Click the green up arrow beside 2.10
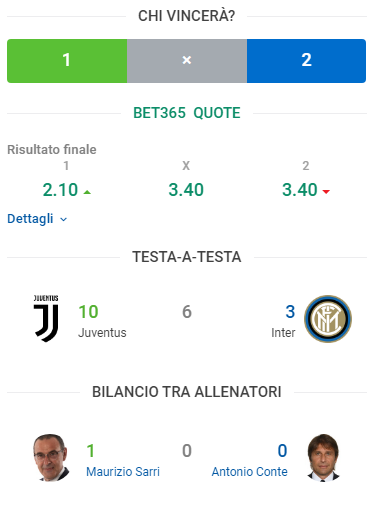This screenshot has width=377, height=505. click(x=87, y=192)
